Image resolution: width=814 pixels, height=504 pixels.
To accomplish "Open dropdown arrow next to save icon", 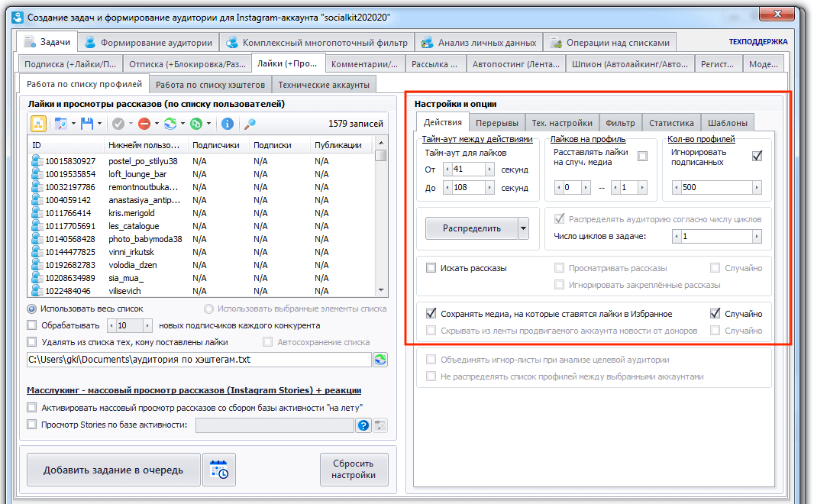I will click(99, 124).
